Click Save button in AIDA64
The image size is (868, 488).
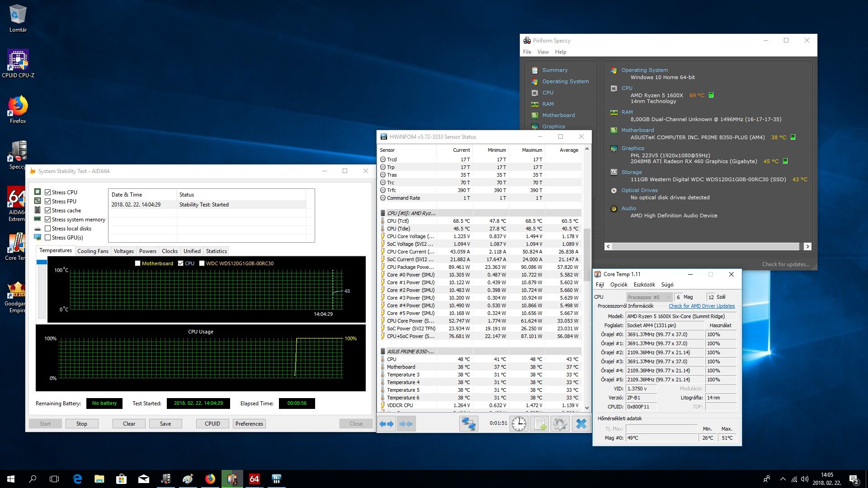[165, 424]
